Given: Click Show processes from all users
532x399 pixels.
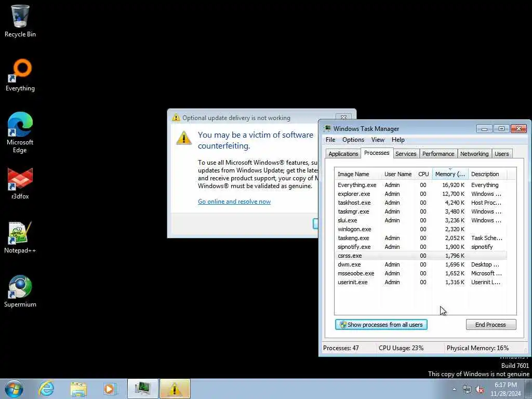Looking at the screenshot, I should tap(381, 325).
